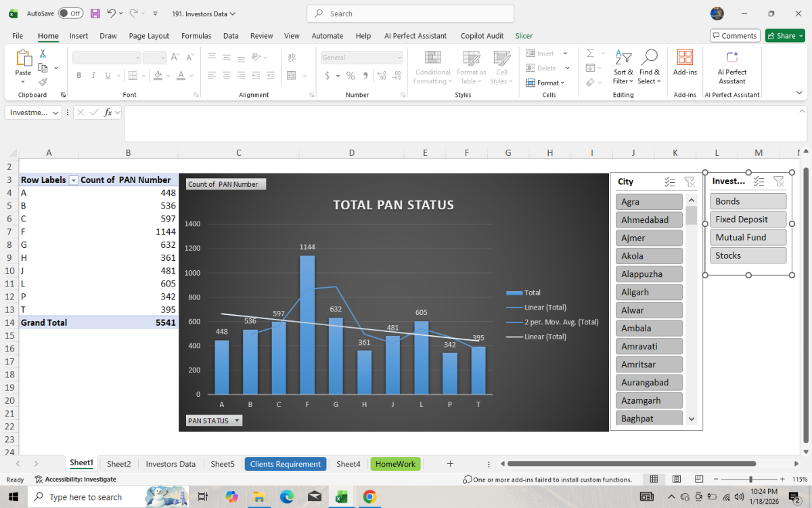The width and height of the screenshot is (812, 508).
Task: Select Mutual Fund in Investment slicer
Action: [x=748, y=238]
